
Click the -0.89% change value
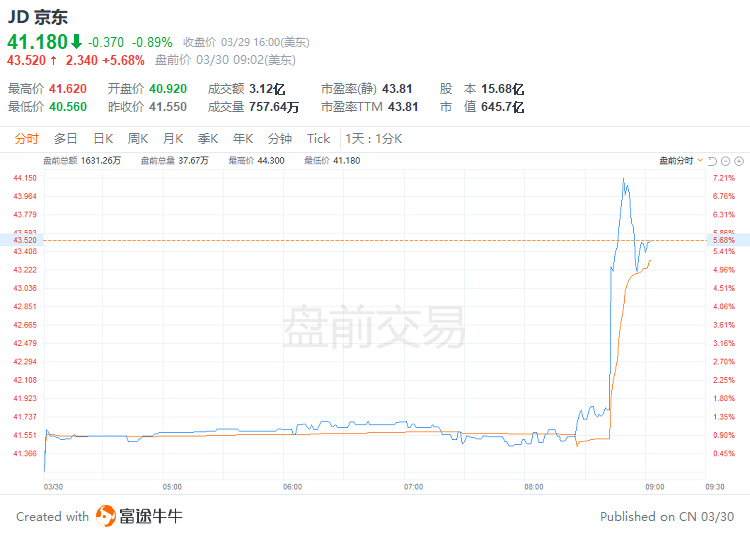(x=152, y=43)
